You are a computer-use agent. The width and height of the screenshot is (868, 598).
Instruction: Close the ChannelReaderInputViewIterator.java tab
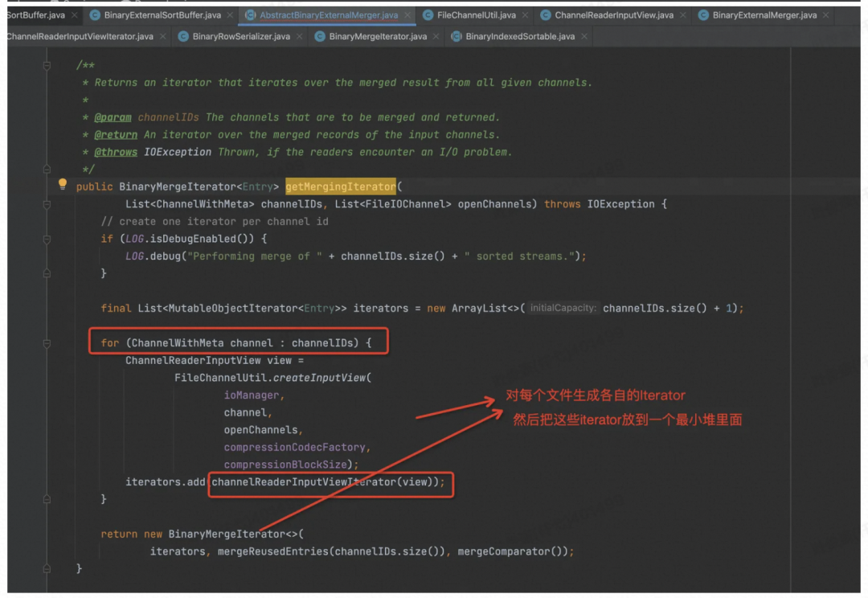pos(162,36)
